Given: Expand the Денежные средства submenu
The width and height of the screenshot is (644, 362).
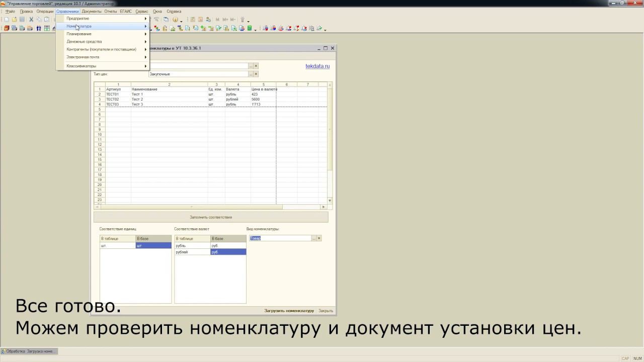Looking at the screenshot, I should point(103,42).
